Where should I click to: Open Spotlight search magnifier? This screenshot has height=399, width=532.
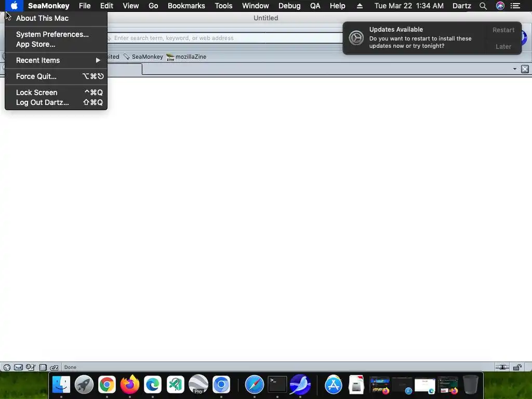pos(483,6)
